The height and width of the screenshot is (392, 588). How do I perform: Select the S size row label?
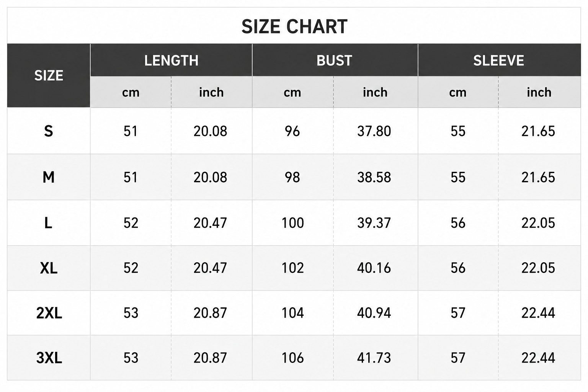(x=48, y=131)
